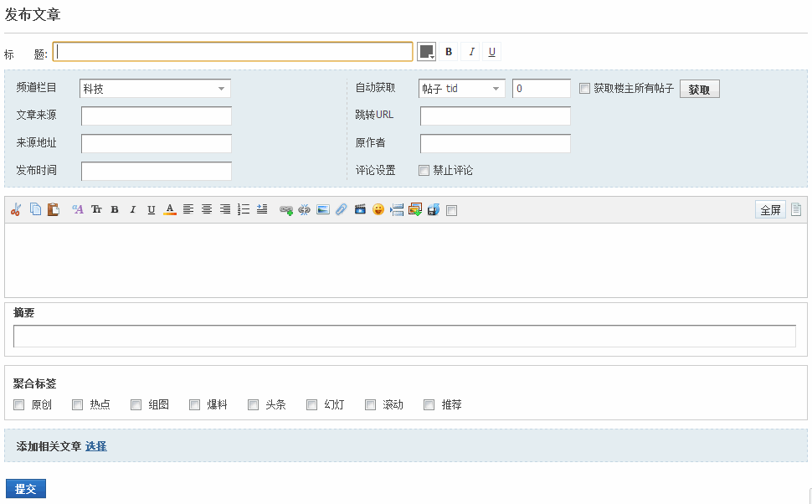Click into the 摘要 summary input field
This screenshot has height=504, width=812.
(404, 336)
